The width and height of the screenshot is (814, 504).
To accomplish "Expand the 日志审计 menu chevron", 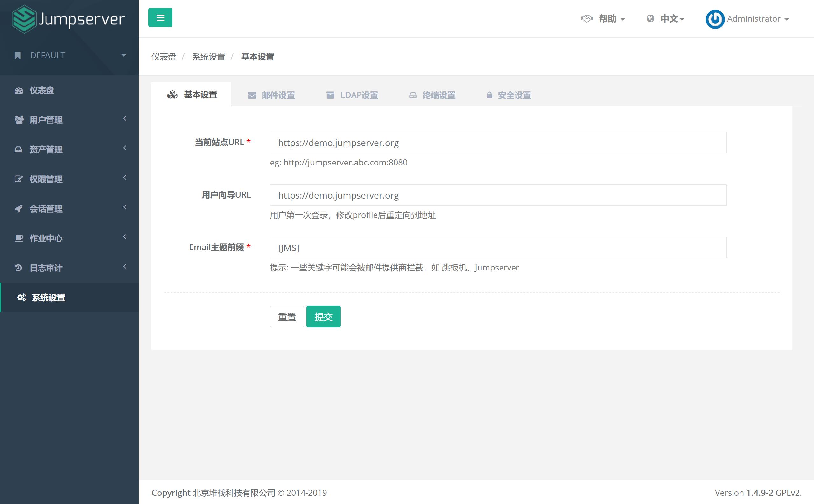I will [x=125, y=266].
